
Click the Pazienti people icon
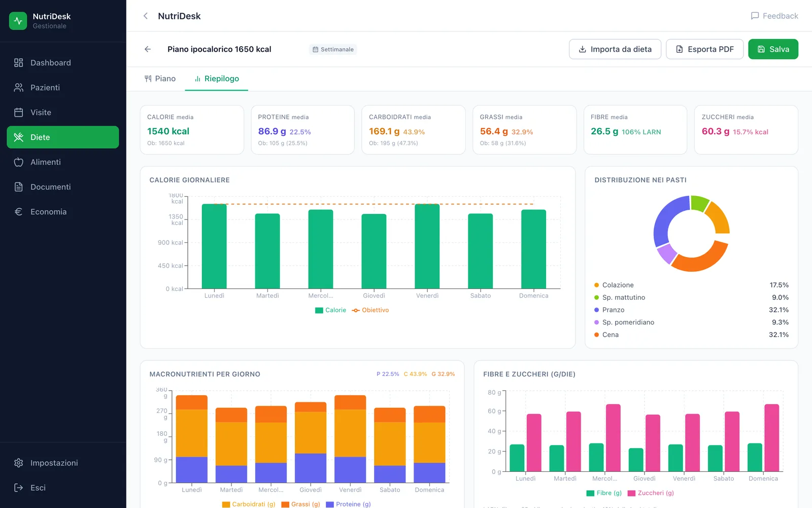[19, 87]
